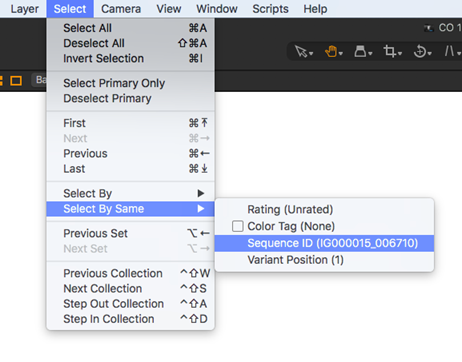Choose the Loupe tool icon

point(360,52)
